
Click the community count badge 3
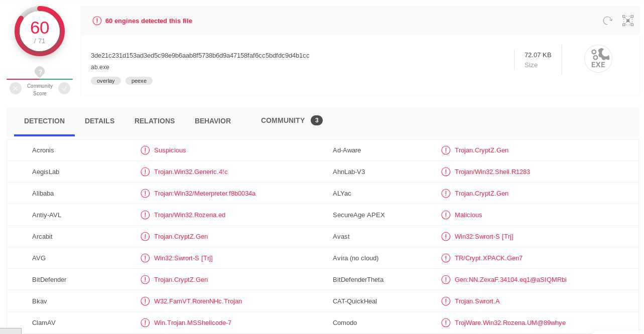(x=317, y=120)
